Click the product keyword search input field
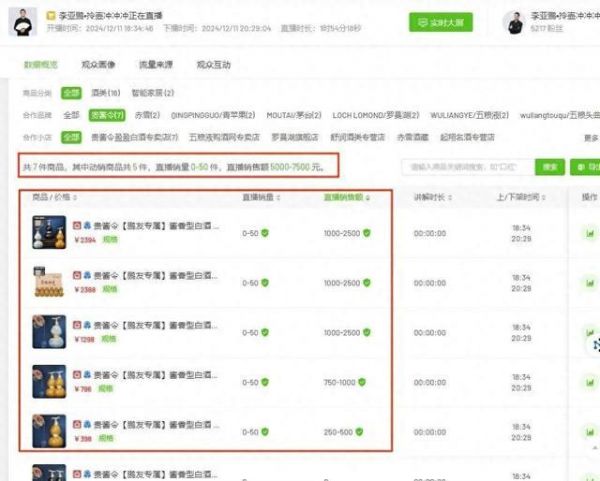Image resolution: width=600 pixels, height=481 pixels. (x=467, y=167)
